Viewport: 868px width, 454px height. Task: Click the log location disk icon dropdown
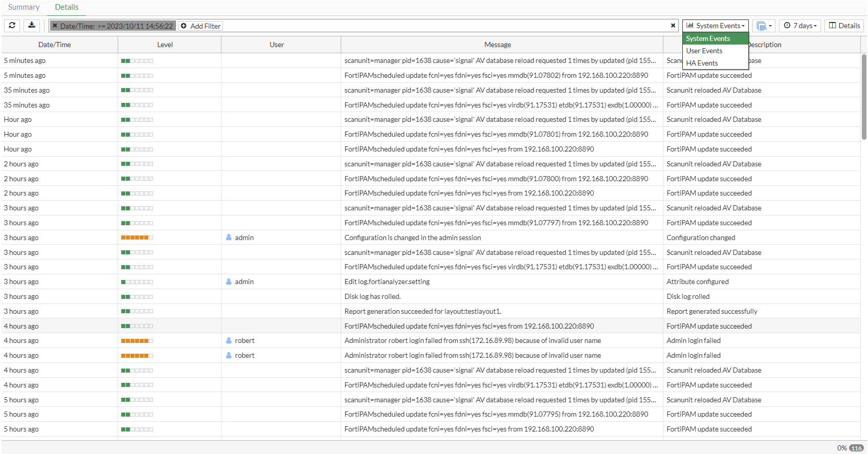pos(764,26)
